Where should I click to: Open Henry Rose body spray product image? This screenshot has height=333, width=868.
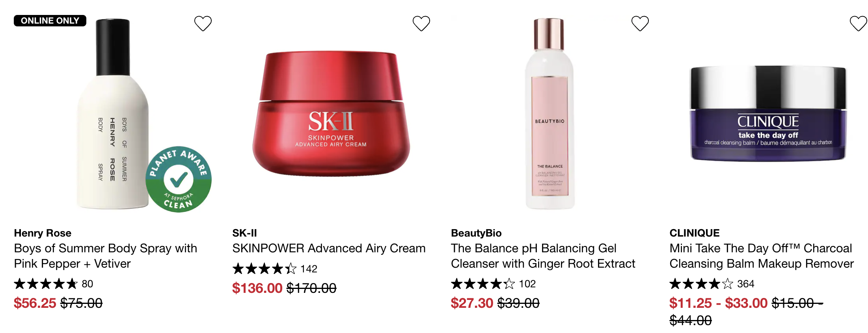[113, 114]
